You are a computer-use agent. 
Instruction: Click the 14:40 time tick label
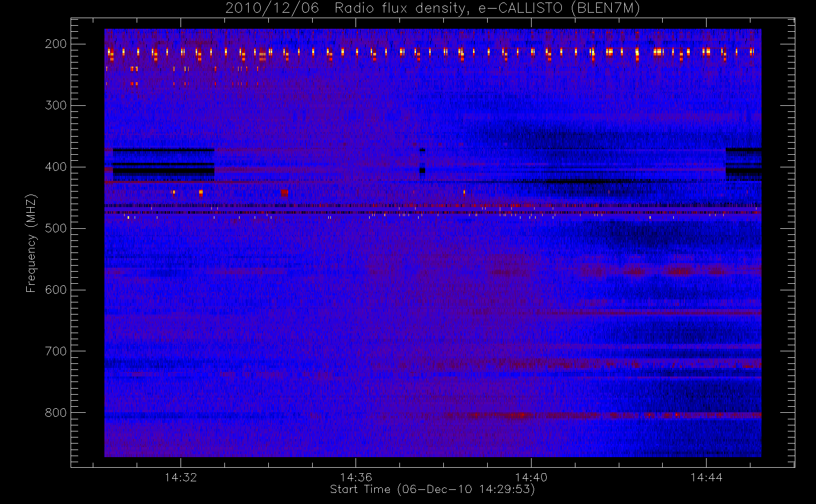pos(531,477)
